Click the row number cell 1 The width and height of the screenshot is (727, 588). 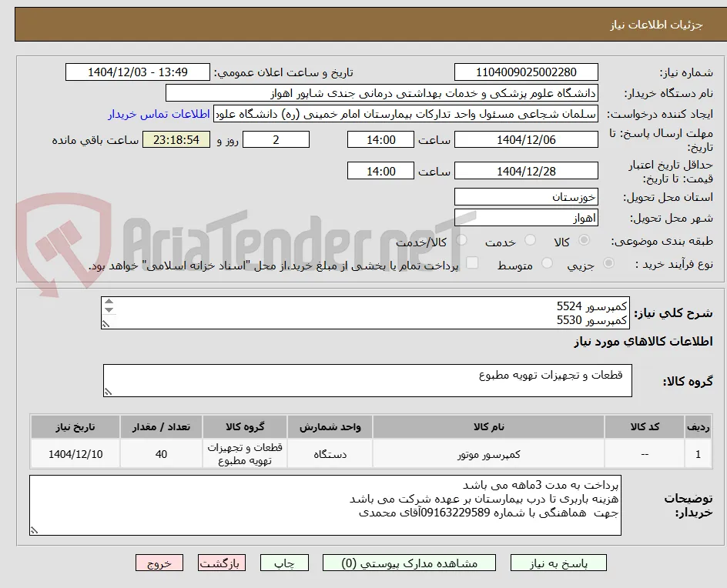click(x=698, y=454)
